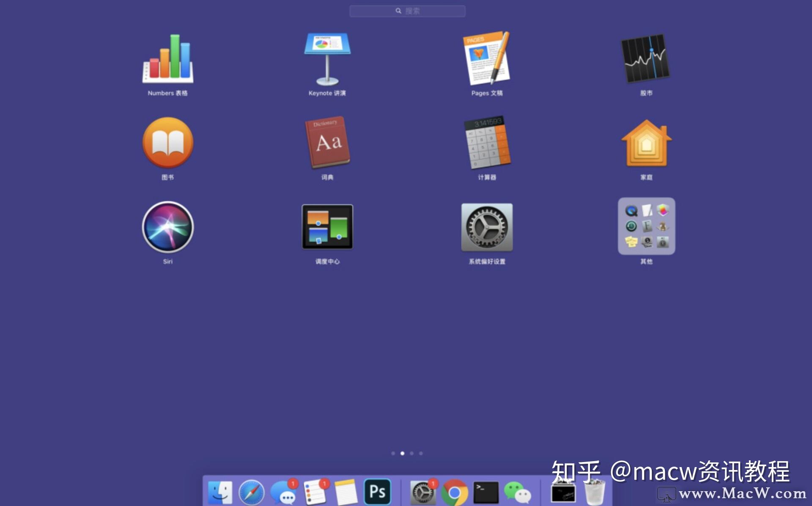Launch Safari from the Dock

pos(251,492)
